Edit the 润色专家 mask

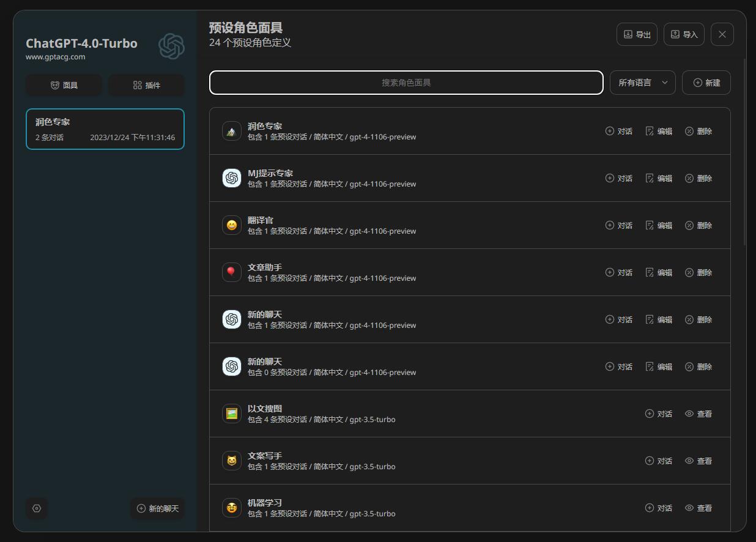(x=659, y=131)
